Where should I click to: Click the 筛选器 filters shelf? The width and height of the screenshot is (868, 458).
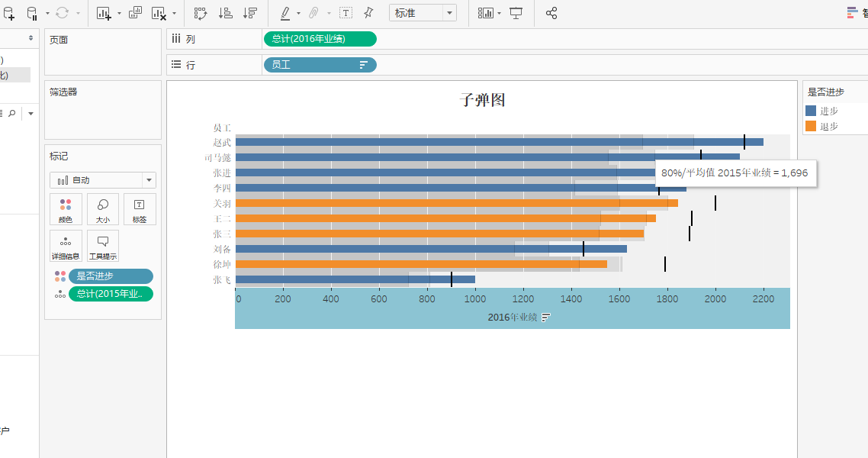pyautogui.click(x=103, y=110)
